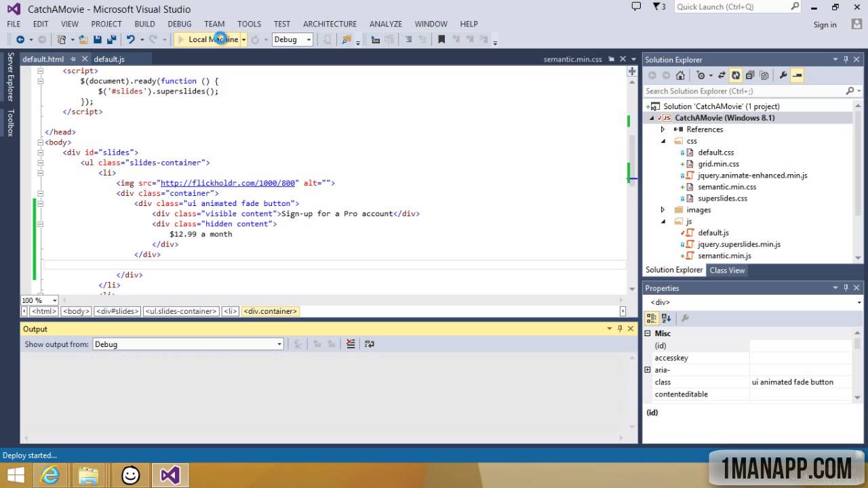Open the Local Machine debug target dropdown arrow

coord(243,39)
